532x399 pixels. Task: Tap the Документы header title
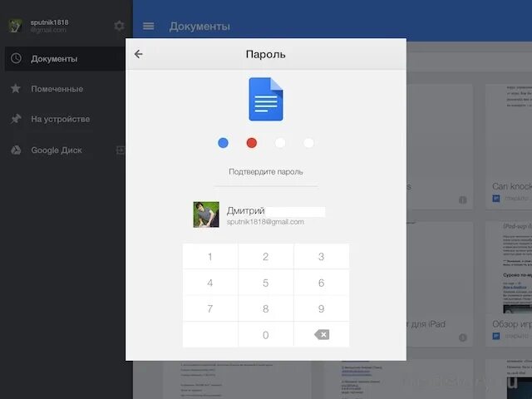tap(199, 27)
